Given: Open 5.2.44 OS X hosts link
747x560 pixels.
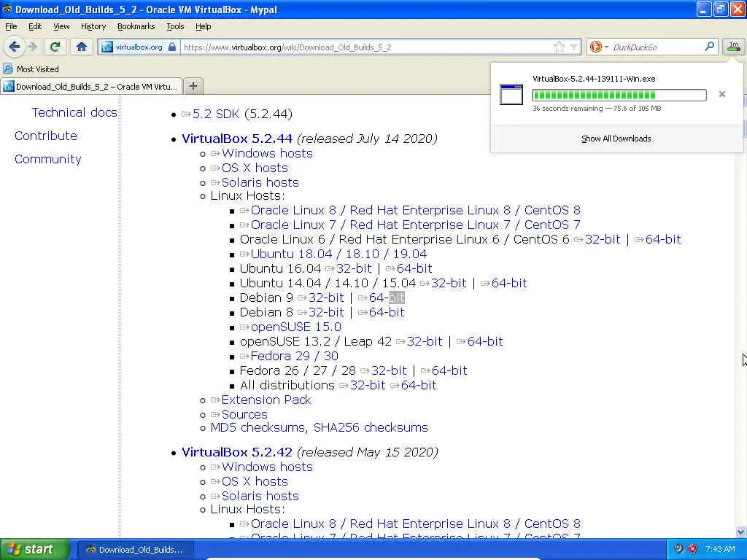Looking at the screenshot, I should pos(255,168).
